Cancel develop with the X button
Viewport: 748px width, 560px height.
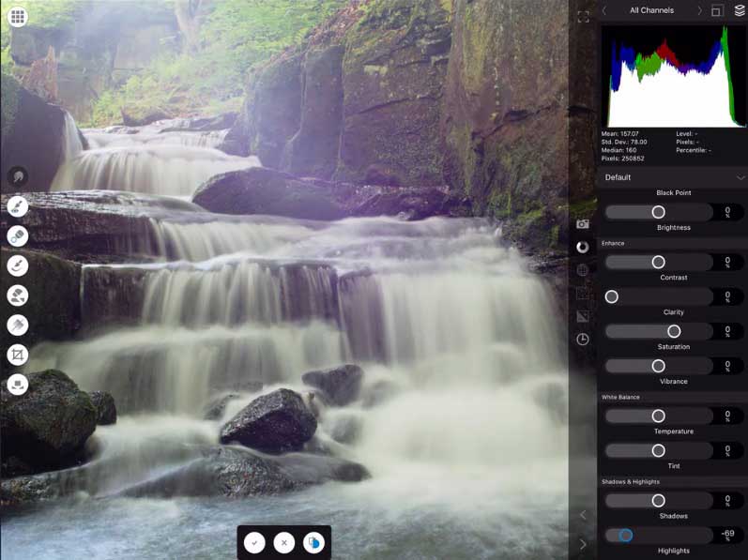284,542
